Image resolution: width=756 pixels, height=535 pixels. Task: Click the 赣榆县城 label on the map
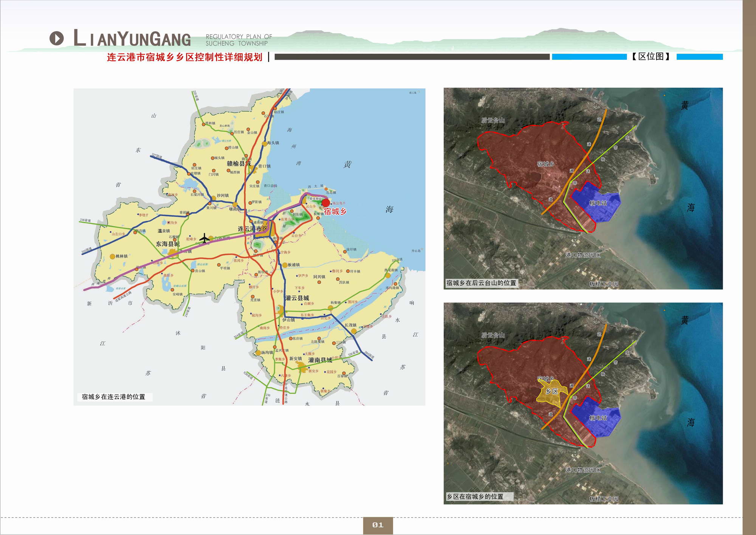tap(239, 163)
